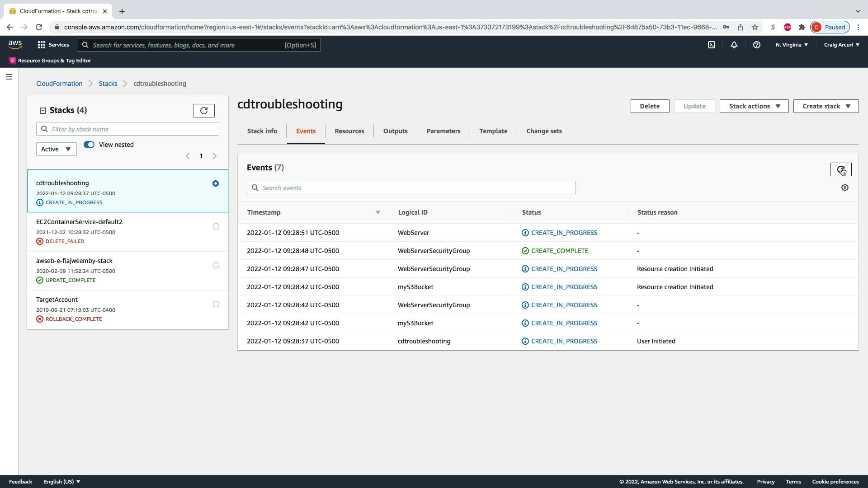
Task: Select the TargetAccount stack radio button
Action: point(216,304)
